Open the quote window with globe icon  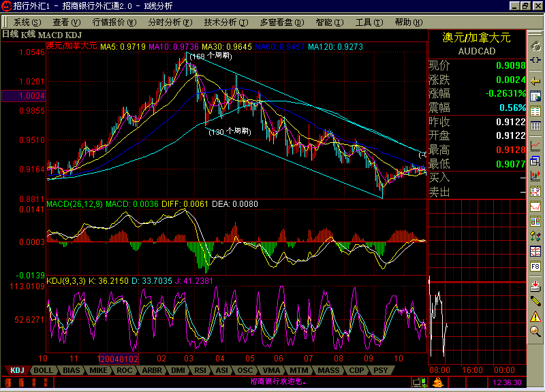pos(535,96)
